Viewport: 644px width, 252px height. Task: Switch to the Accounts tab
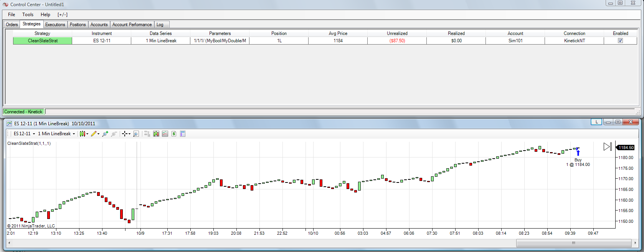(x=99, y=25)
